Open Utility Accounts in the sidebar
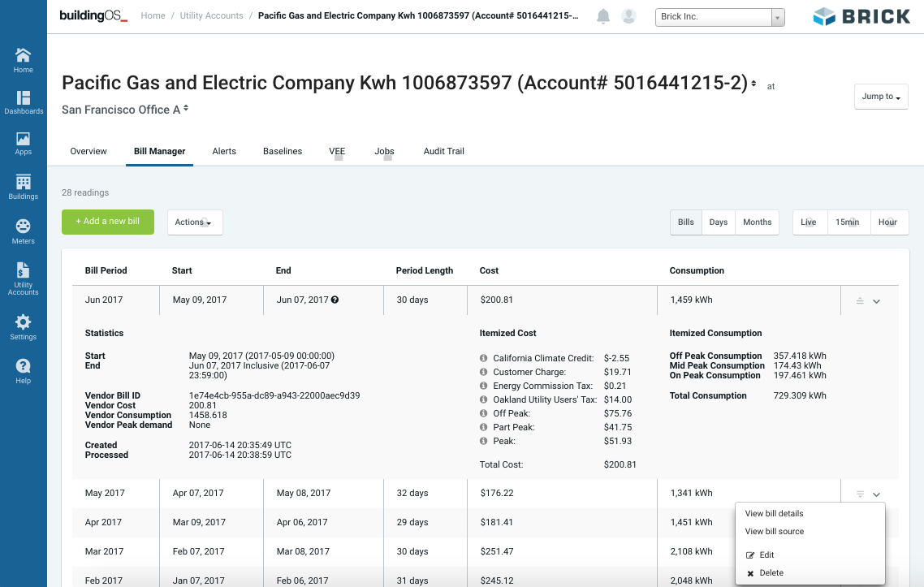 tap(23, 278)
